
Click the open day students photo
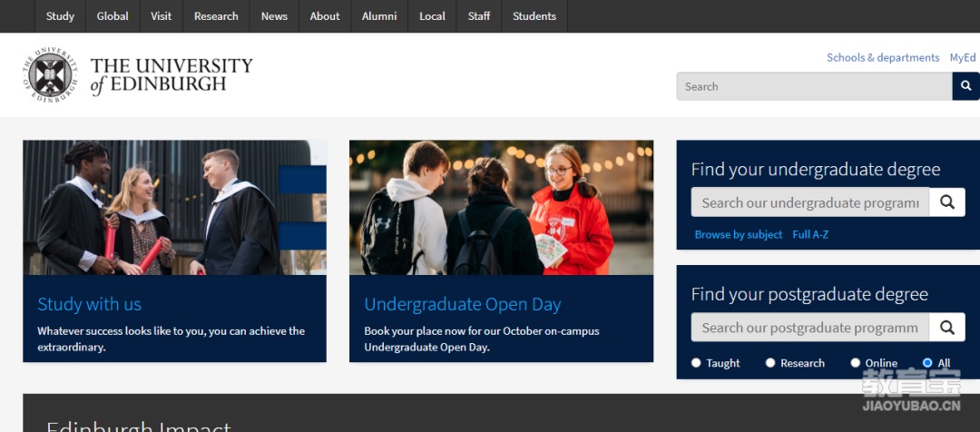501,208
